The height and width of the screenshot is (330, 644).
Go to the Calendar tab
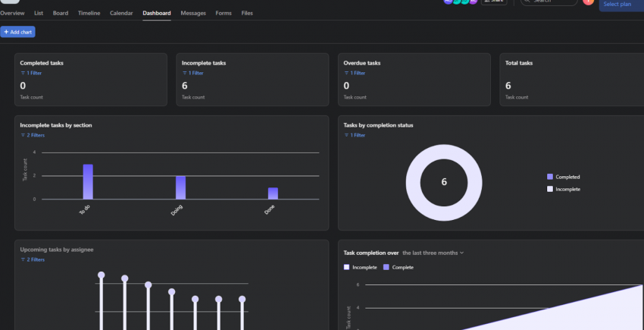click(x=121, y=14)
